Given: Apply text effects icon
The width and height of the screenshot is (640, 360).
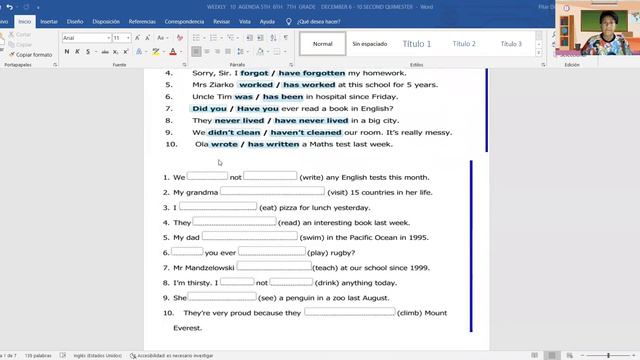Looking at the screenshot, I should tap(139, 51).
